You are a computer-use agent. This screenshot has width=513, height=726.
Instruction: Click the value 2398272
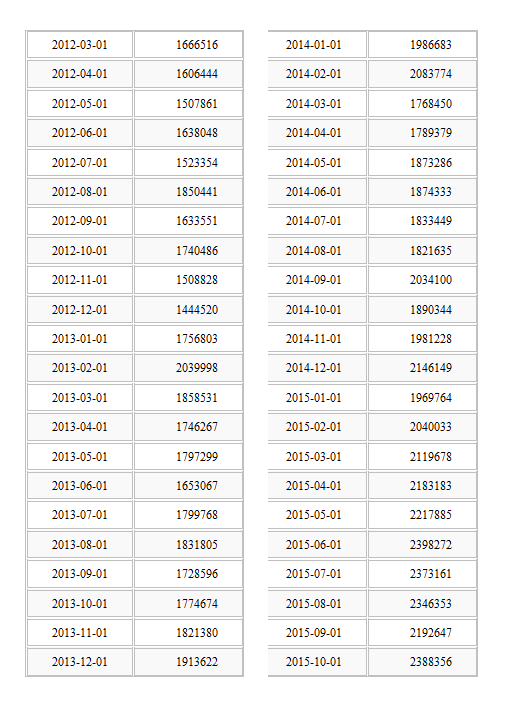(x=431, y=544)
